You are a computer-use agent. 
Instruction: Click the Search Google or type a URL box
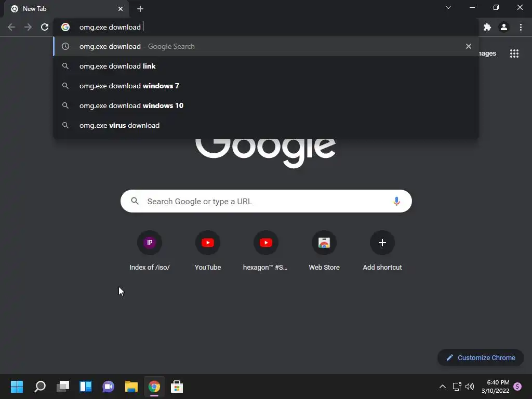point(266,201)
